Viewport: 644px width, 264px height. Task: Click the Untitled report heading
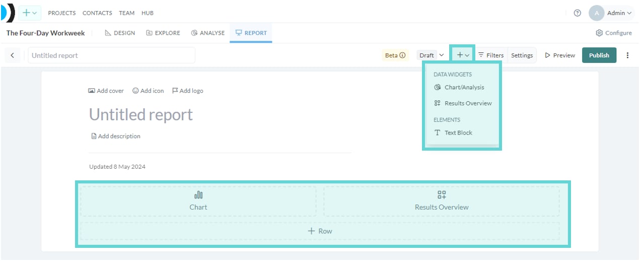[x=141, y=114]
